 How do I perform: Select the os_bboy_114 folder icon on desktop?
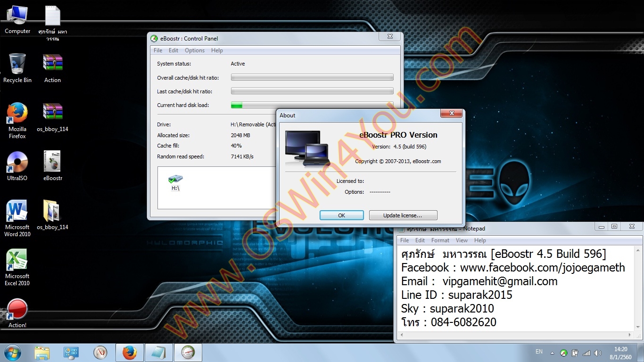coord(53,215)
